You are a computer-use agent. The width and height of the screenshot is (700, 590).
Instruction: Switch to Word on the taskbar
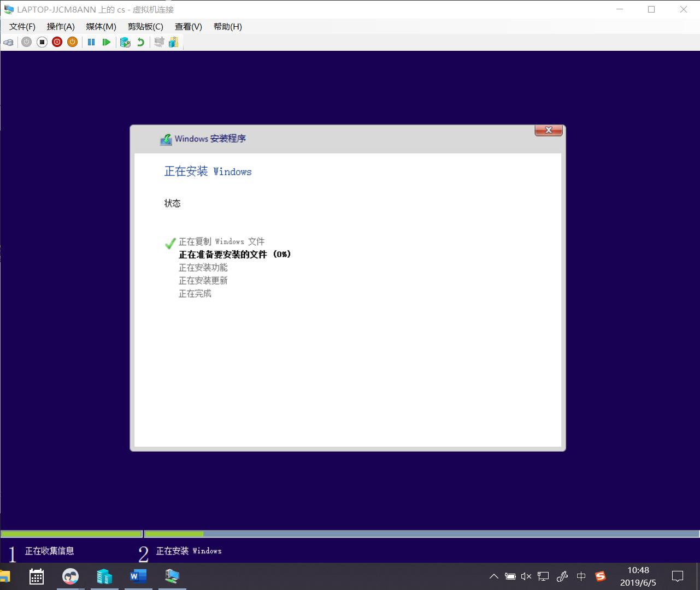click(138, 576)
